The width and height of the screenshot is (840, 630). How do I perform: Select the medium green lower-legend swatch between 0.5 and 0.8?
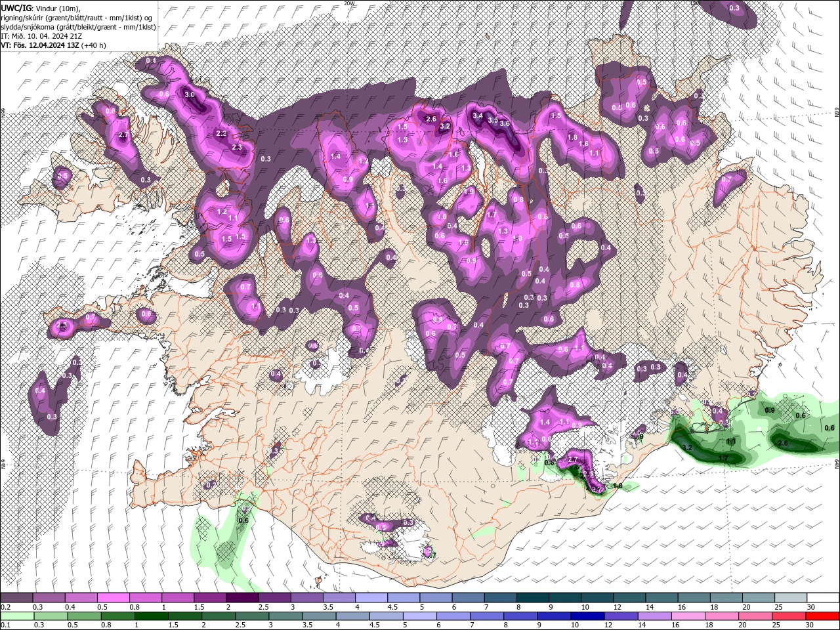[84, 616]
